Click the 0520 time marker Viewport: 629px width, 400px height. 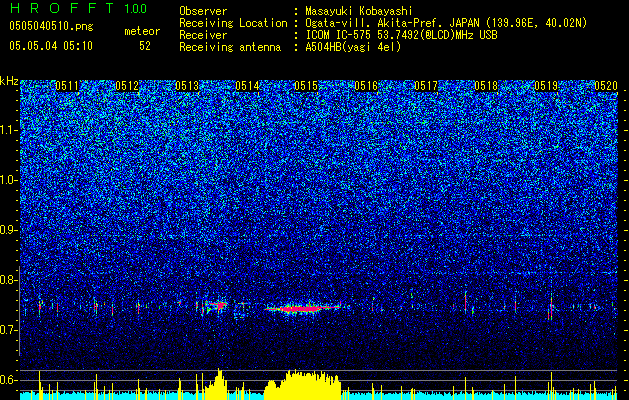pos(606,86)
